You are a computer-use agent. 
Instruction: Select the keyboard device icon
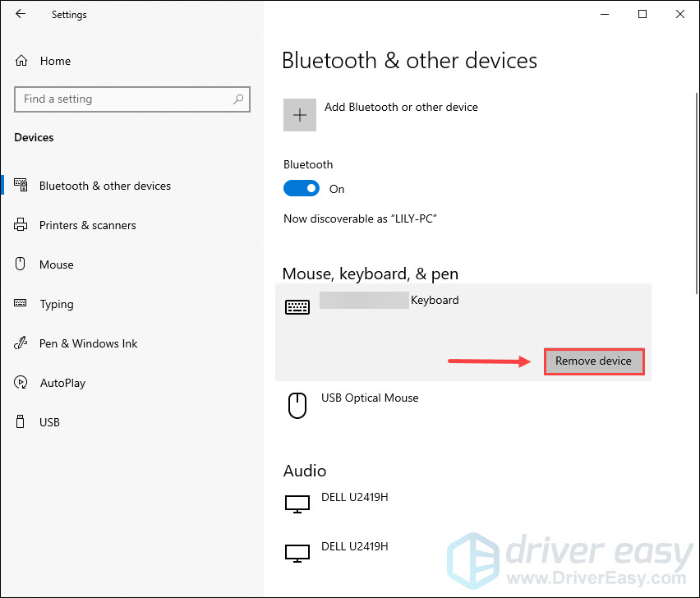tap(297, 307)
